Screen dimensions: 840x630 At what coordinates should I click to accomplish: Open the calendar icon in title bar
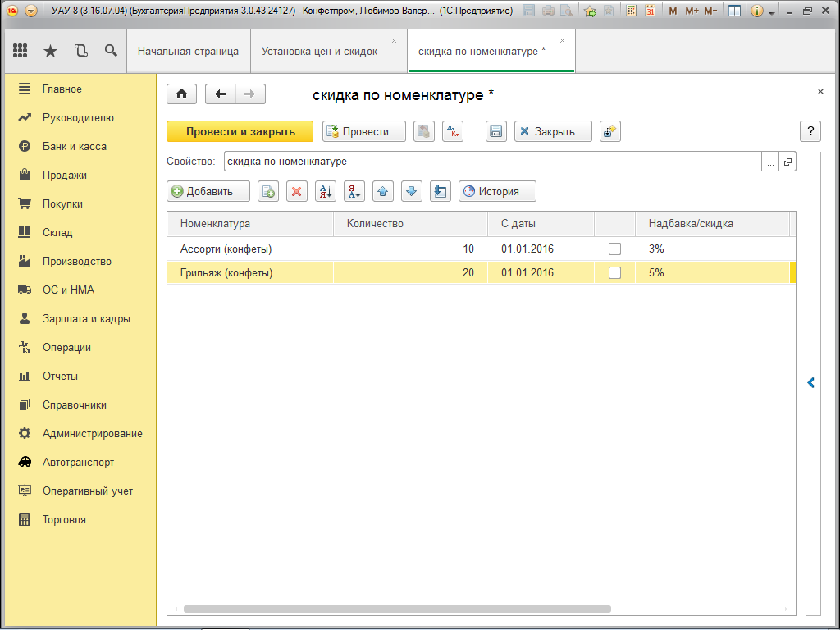(650, 11)
